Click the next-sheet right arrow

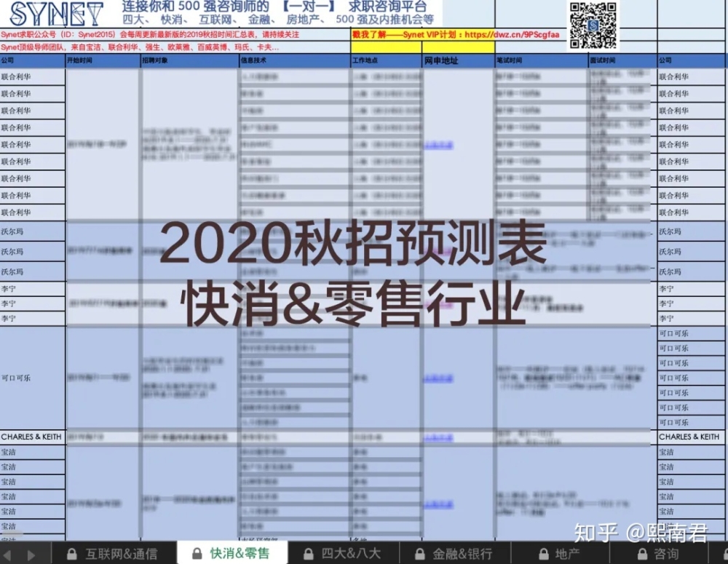(31, 555)
